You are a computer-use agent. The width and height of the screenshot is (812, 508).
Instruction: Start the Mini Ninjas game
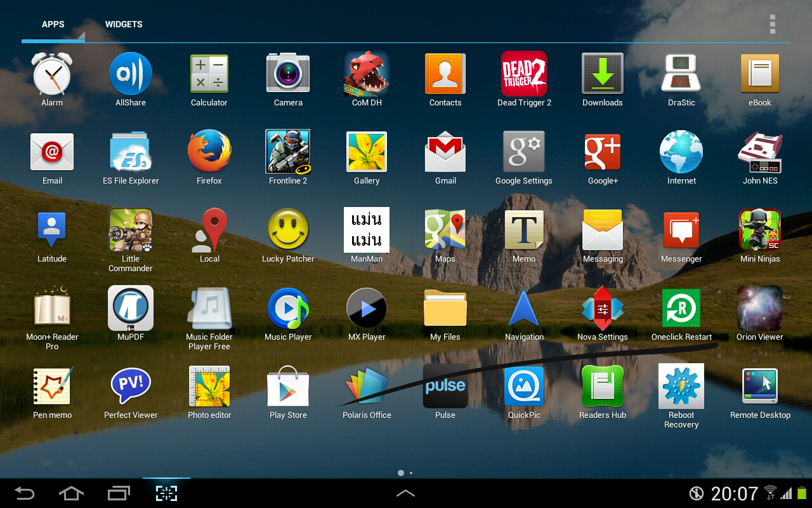pyautogui.click(x=760, y=230)
